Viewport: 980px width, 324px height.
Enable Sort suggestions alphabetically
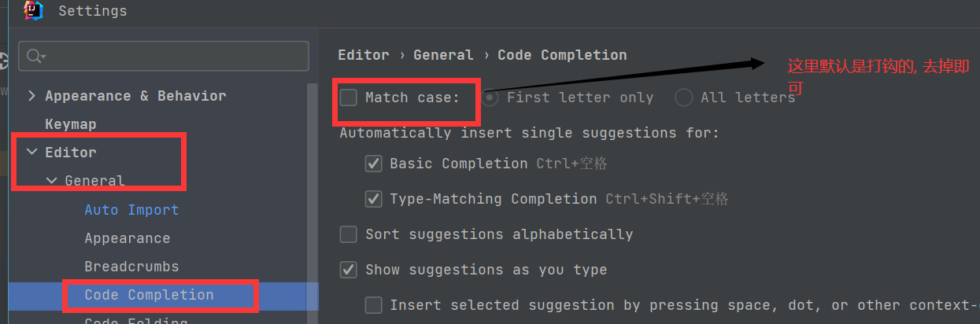tap(349, 234)
